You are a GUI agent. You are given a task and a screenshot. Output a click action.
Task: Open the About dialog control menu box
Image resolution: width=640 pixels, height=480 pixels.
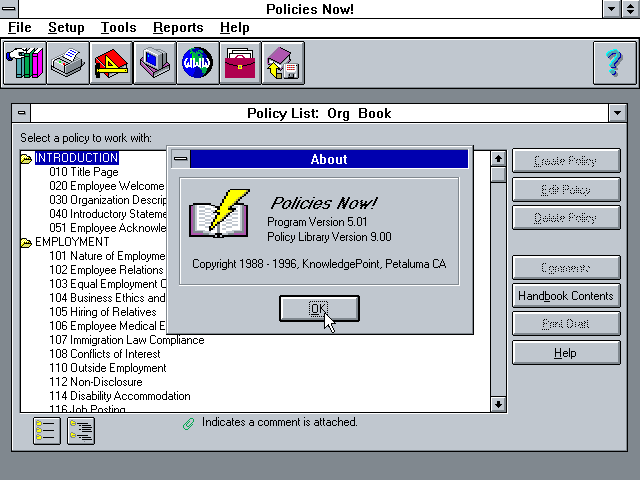pos(180,159)
